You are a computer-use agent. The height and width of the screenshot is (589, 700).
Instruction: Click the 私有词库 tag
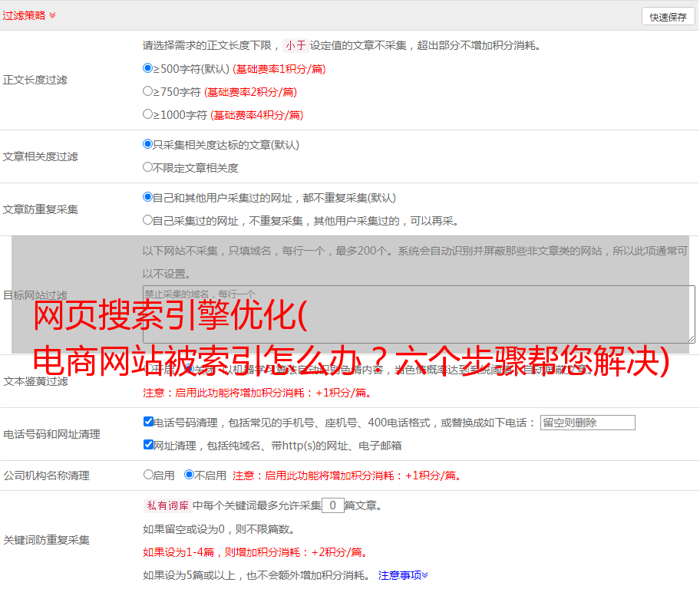coord(166,505)
